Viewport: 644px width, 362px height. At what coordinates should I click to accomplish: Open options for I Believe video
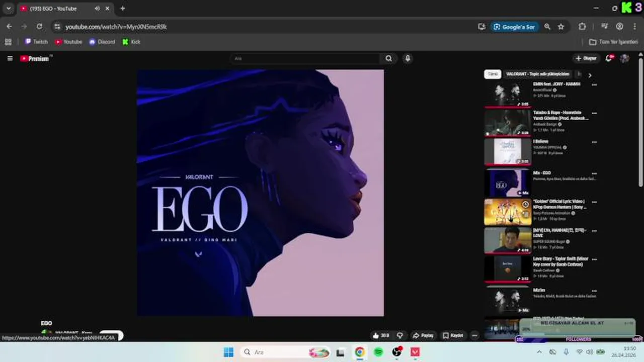click(594, 142)
